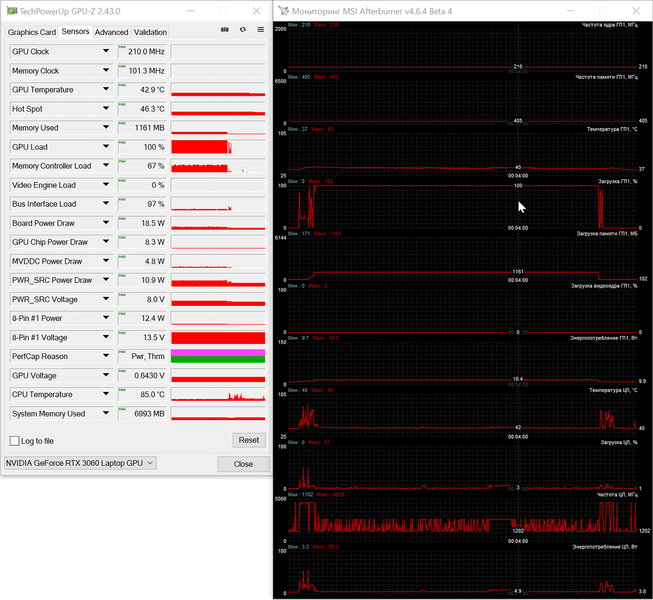Expand the GPU Clock sensor dropdown
The image size is (653, 600).
(106, 51)
